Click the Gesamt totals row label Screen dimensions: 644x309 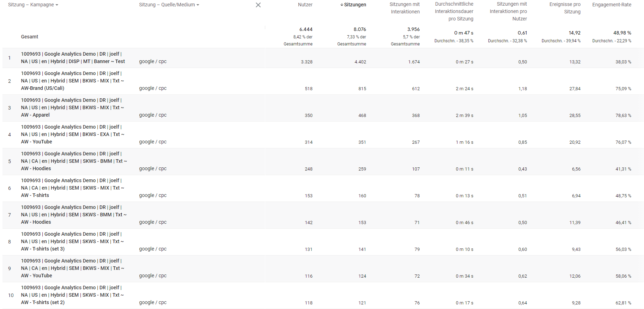point(30,37)
